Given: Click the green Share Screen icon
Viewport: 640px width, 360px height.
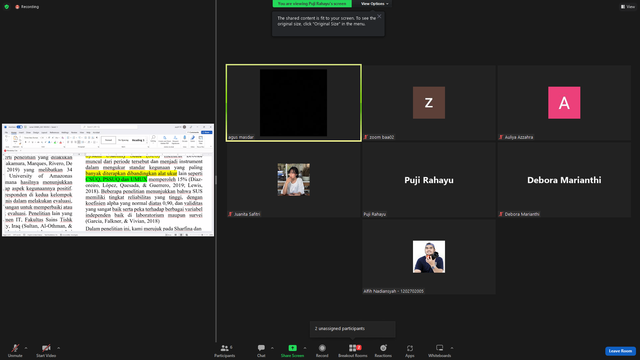Looking at the screenshot, I should pos(292,348).
